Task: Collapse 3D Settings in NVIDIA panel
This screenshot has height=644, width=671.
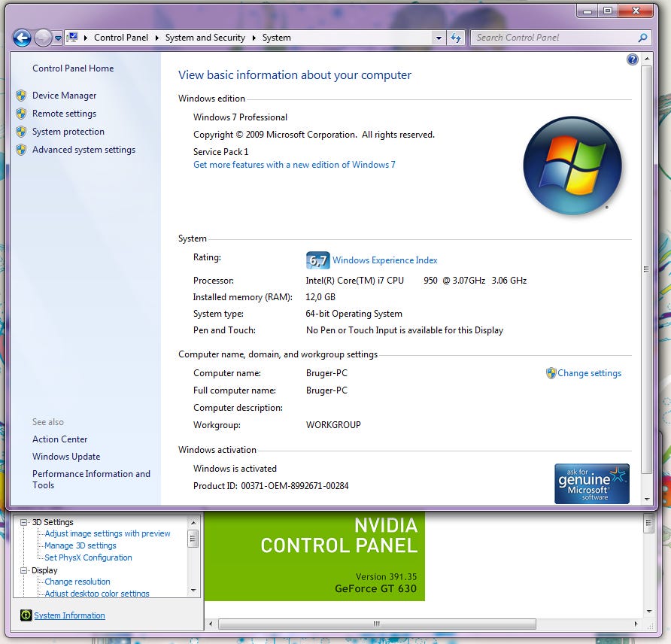Action: pyautogui.click(x=23, y=522)
